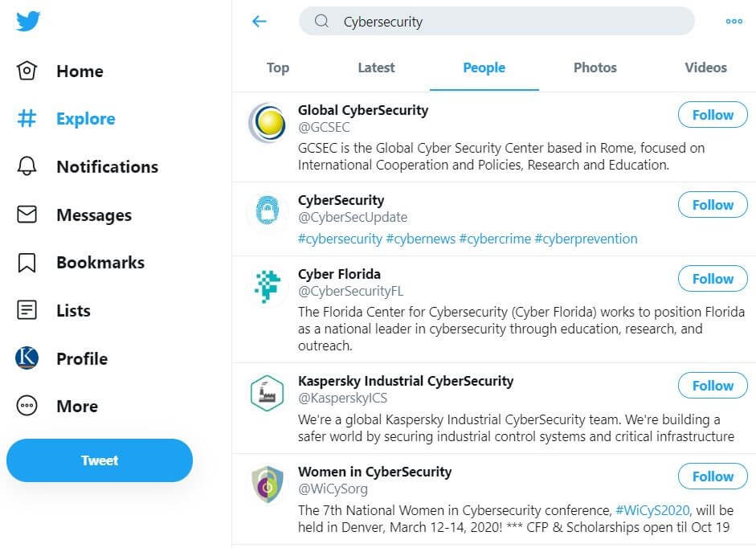Open the Home menu label
This screenshot has height=548, width=756.
coord(80,71)
